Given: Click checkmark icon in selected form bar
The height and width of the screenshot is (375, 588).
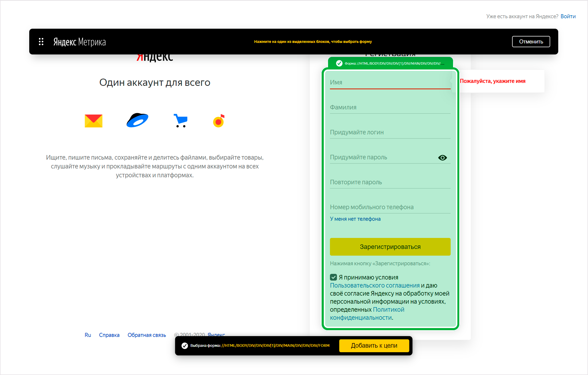Looking at the screenshot, I should point(185,345).
